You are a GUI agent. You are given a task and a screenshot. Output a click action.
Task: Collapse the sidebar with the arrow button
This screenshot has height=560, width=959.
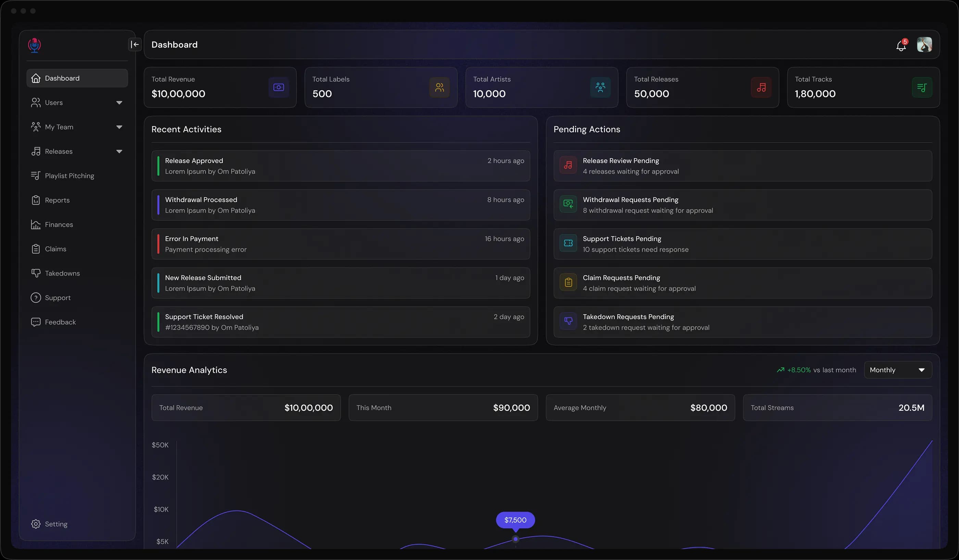point(135,44)
